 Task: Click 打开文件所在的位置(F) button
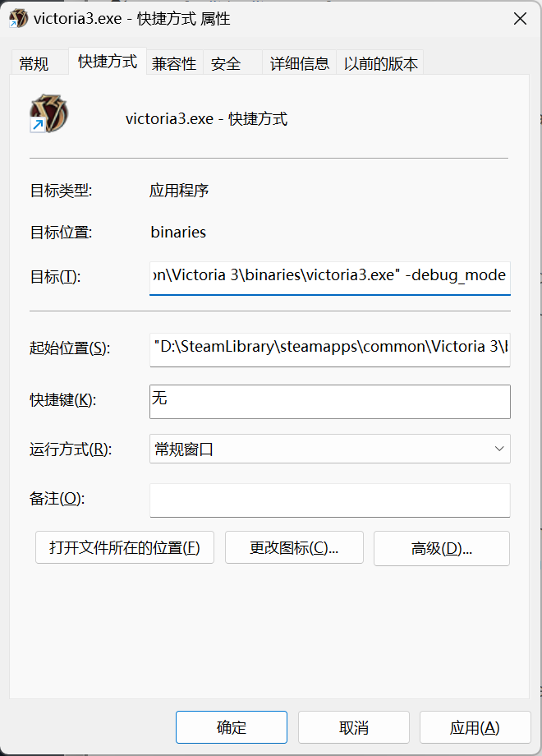125,547
